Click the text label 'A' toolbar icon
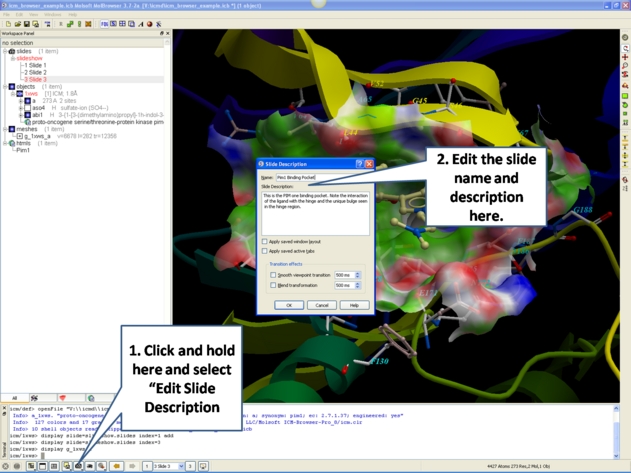Image resolution: width=631 pixels, height=473 pixels. (141, 24)
